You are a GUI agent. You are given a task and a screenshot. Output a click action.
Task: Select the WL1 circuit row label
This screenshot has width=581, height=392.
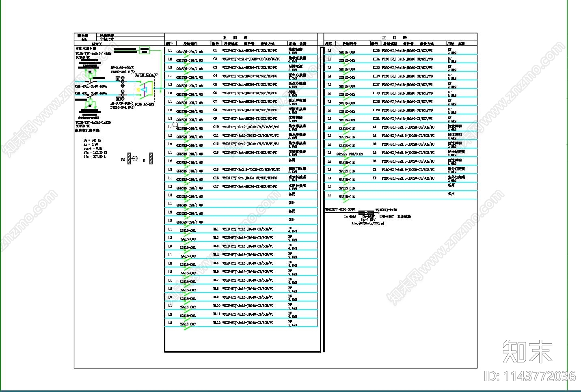coord(216,229)
